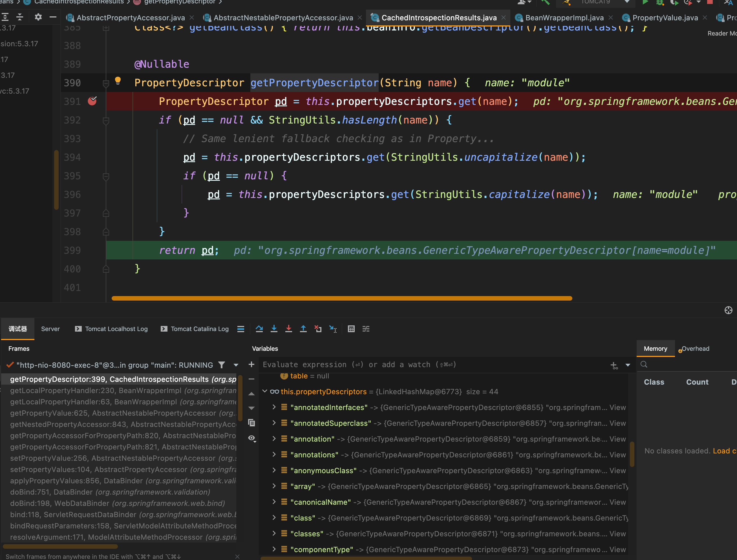Hide project tool window with the minus icon
This screenshot has height=560, width=737.
[53, 17]
